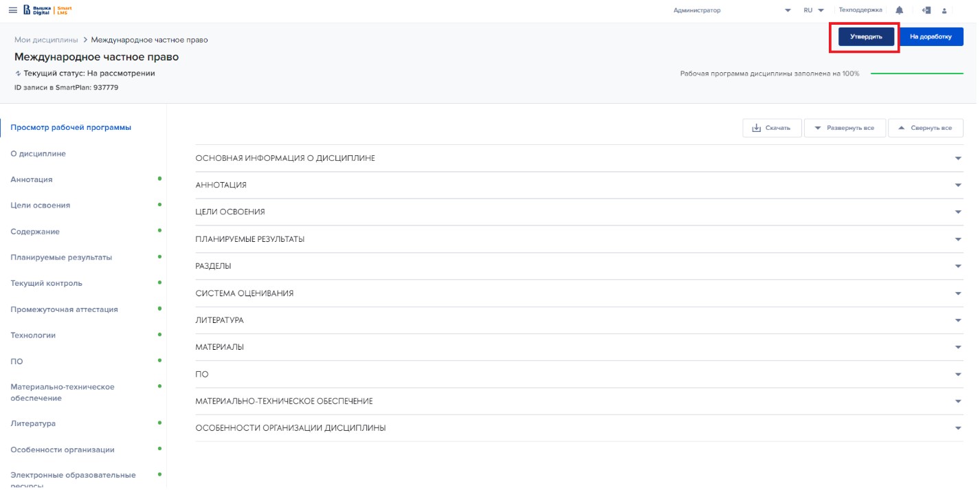The width and height of the screenshot is (980, 490).
Task: Open the user profile icon
Action: (944, 10)
